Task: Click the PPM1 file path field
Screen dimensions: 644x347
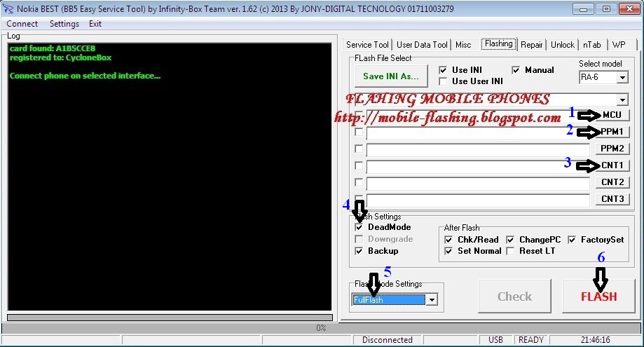Action: (x=478, y=133)
